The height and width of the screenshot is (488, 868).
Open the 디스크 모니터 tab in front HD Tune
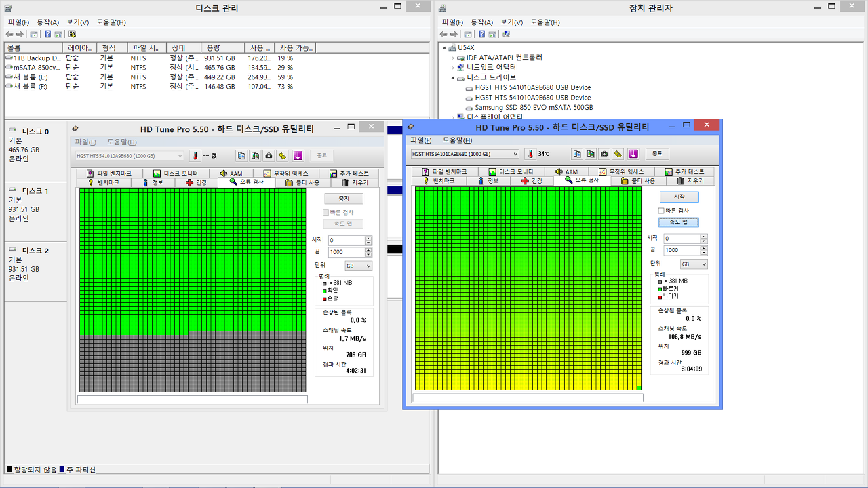pyautogui.click(x=511, y=172)
